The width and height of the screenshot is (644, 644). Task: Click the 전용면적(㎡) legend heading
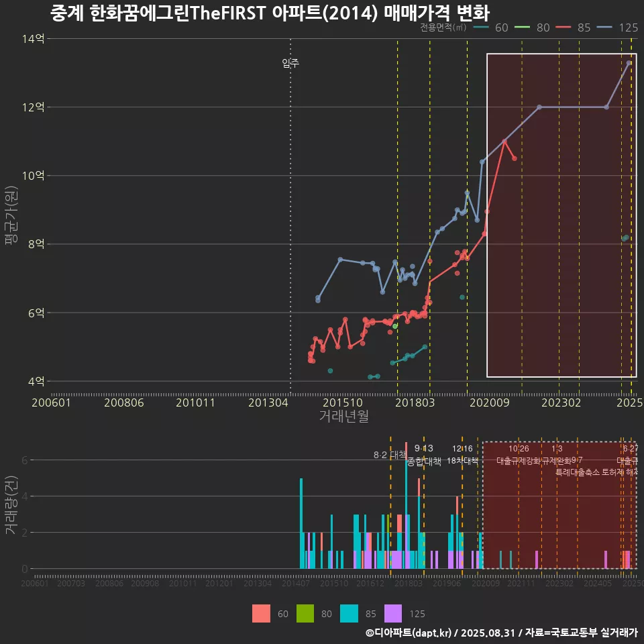click(x=443, y=27)
